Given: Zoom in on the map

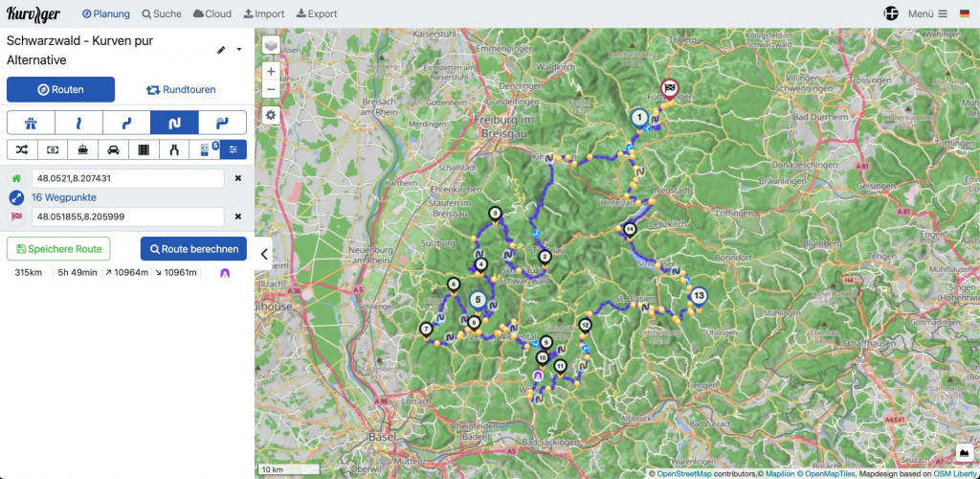Looking at the screenshot, I should [271, 71].
